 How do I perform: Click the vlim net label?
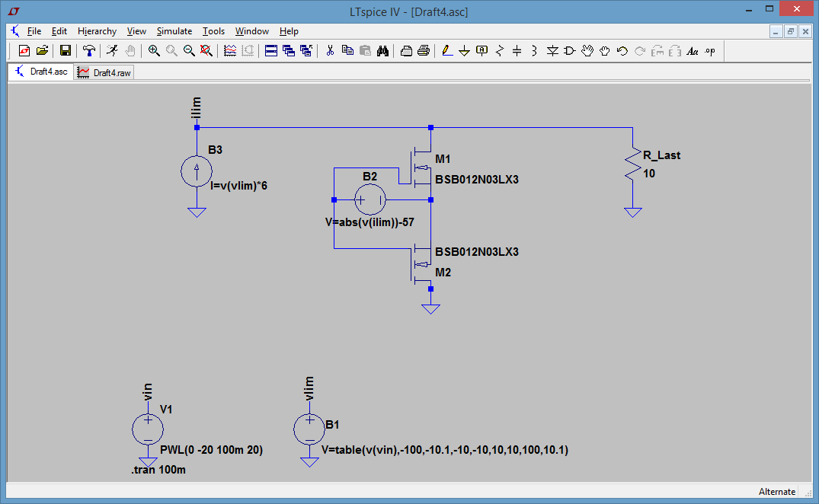(309, 388)
